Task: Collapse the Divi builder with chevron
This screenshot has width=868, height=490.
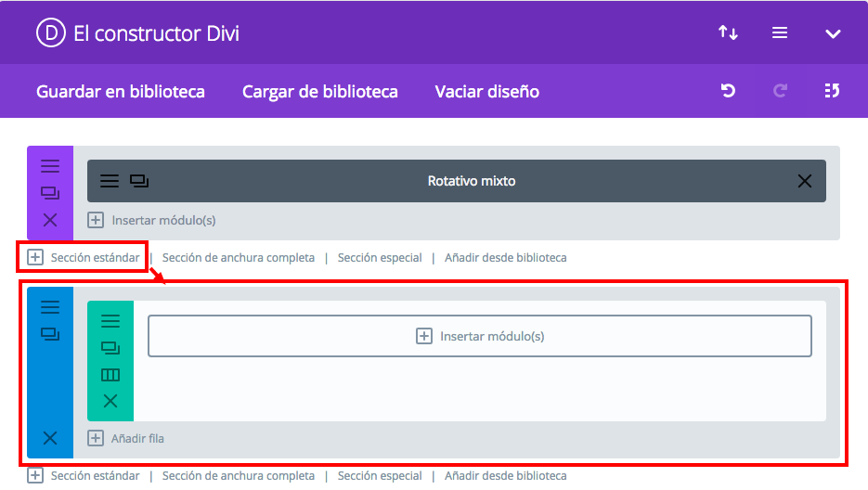Action: point(833,33)
